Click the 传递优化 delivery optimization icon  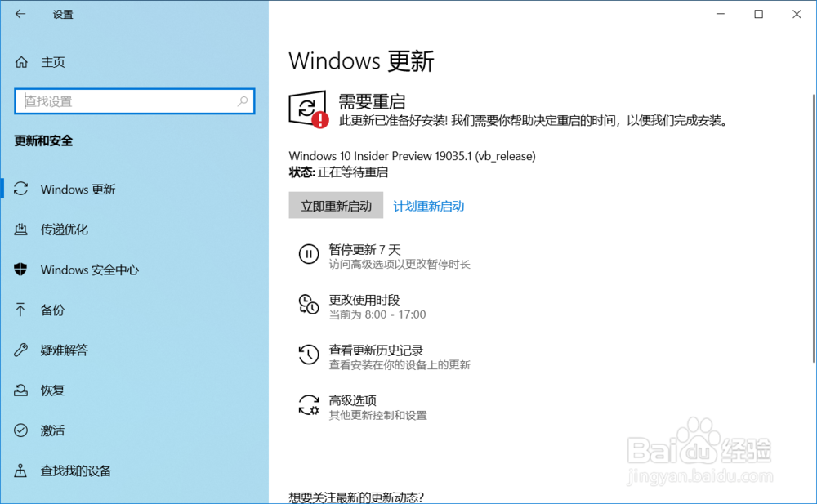(x=20, y=230)
